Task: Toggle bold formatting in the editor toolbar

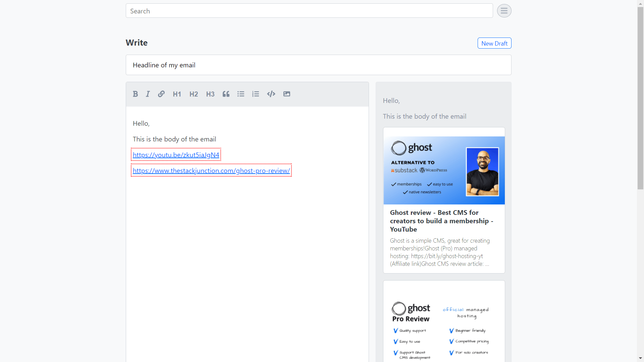Action: 135,94
